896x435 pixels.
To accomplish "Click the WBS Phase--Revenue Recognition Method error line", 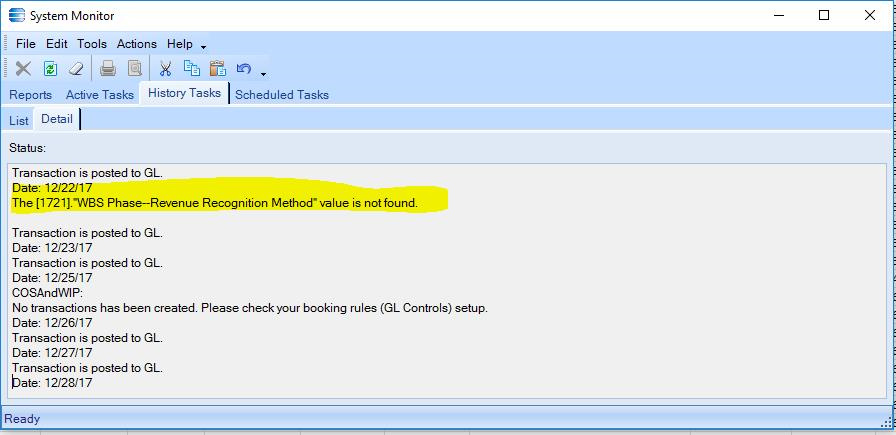I will (x=215, y=202).
